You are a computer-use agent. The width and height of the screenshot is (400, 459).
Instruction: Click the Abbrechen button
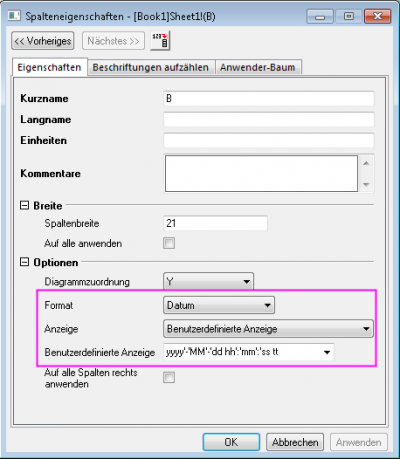pyautogui.click(x=295, y=442)
